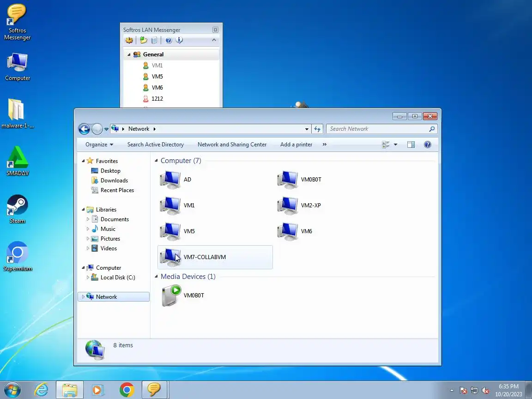Open Explorer help button
Viewport: 532px width, 399px height.
point(428,145)
